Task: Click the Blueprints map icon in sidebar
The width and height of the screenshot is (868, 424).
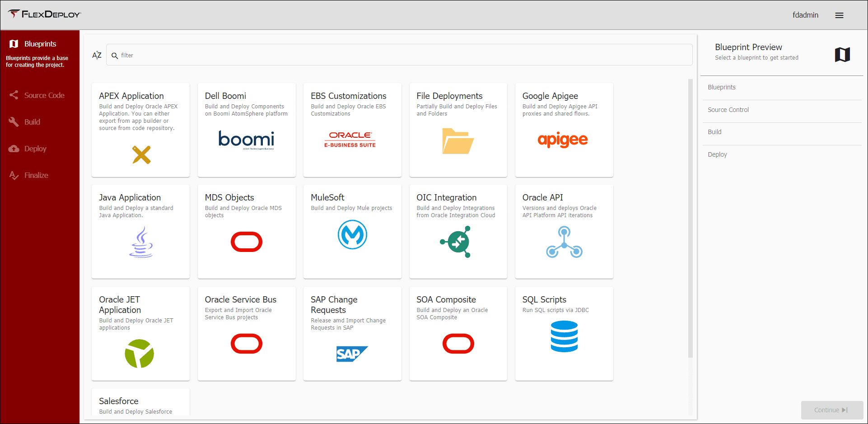Action: click(14, 44)
